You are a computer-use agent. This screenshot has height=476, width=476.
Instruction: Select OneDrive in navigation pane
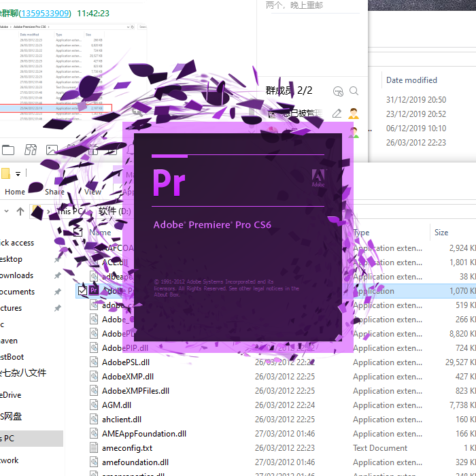point(11,395)
